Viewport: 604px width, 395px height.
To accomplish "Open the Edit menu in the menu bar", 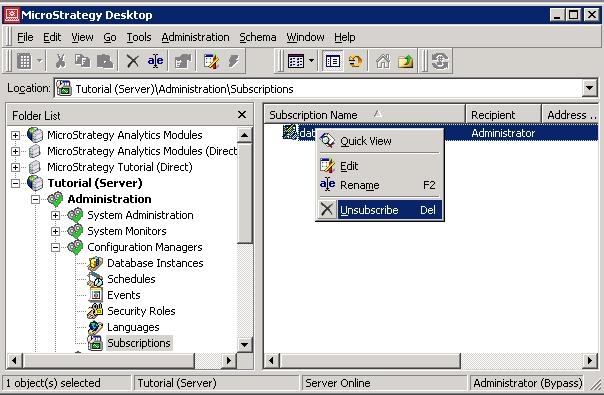I will (52, 37).
